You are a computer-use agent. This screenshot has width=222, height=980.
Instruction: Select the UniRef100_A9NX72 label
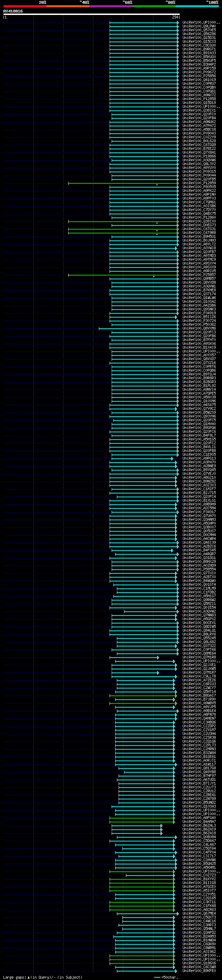pyautogui.click(x=199, y=95)
